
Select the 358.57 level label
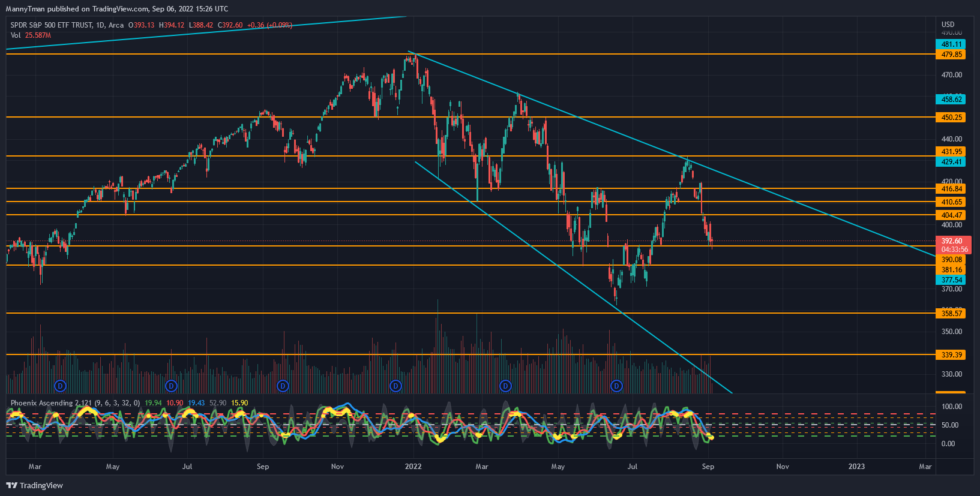951,314
